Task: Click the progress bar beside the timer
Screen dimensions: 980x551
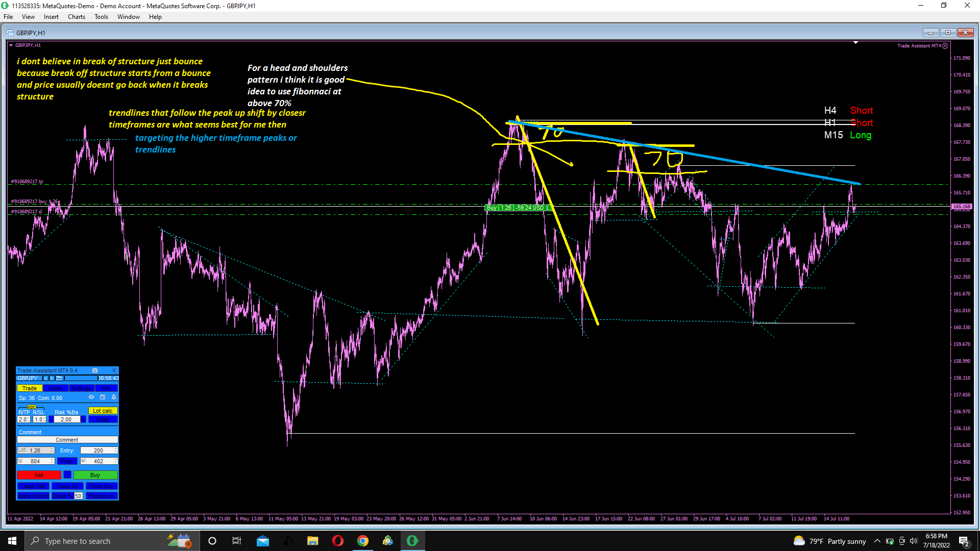Action: coord(81,378)
